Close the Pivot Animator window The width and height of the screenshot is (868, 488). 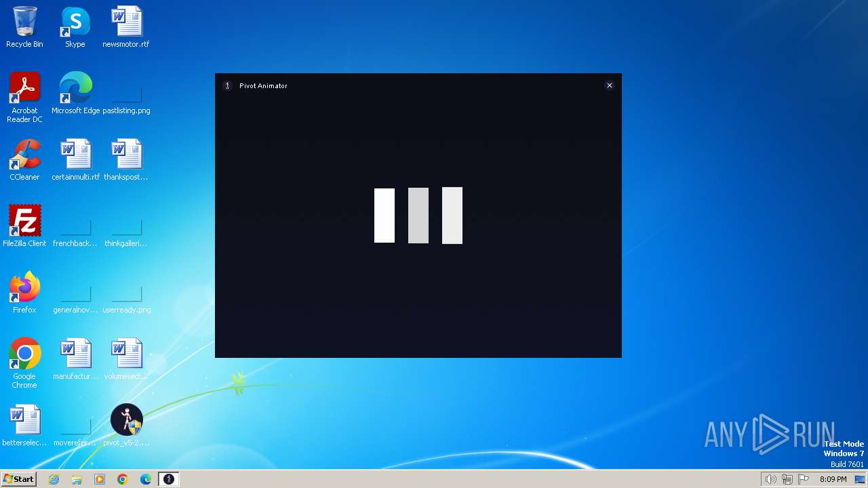610,85
